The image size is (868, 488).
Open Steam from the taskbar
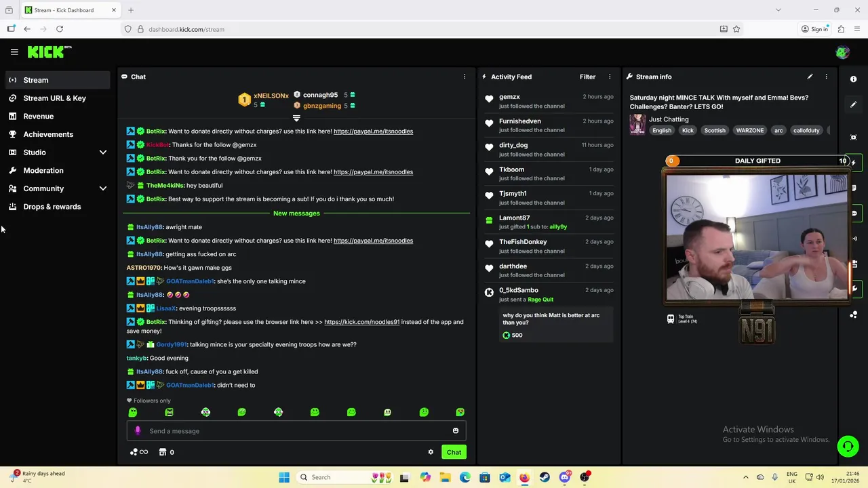545,477
